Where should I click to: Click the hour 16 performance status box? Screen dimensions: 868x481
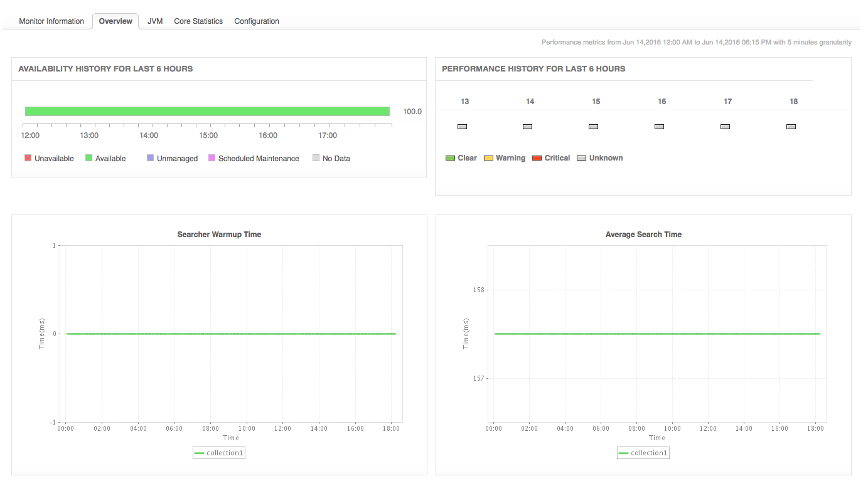[x=659, y=127]
